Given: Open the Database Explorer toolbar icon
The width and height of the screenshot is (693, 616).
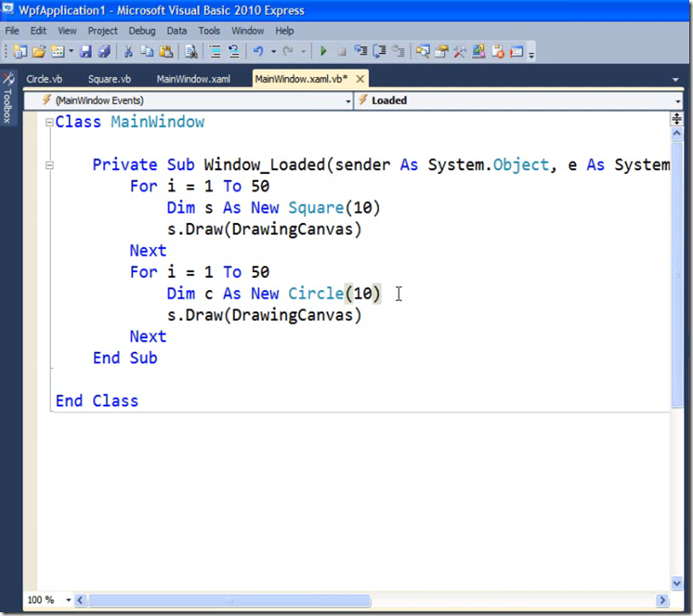Looking at the screenshot, I should (478, 52).
